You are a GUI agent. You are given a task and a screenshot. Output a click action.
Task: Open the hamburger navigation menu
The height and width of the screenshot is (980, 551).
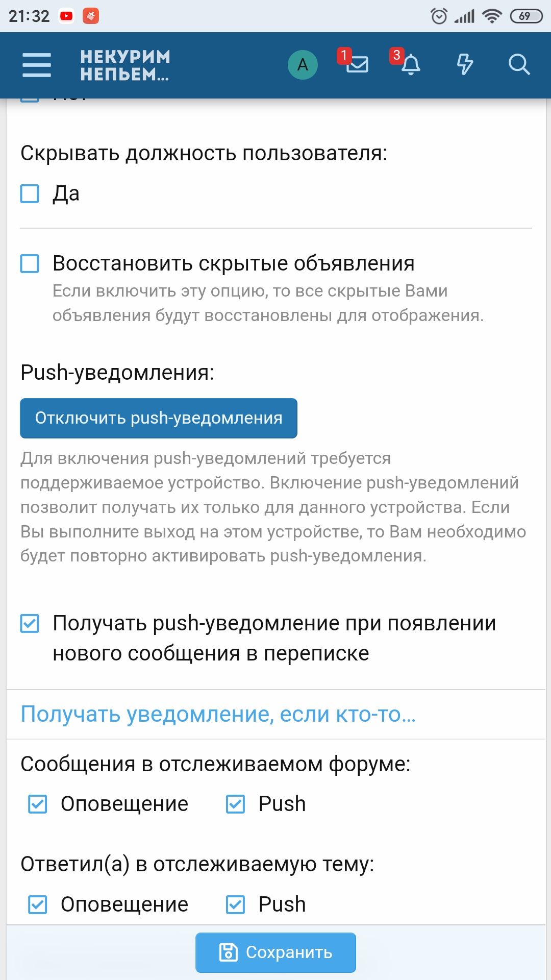[37, 65]
